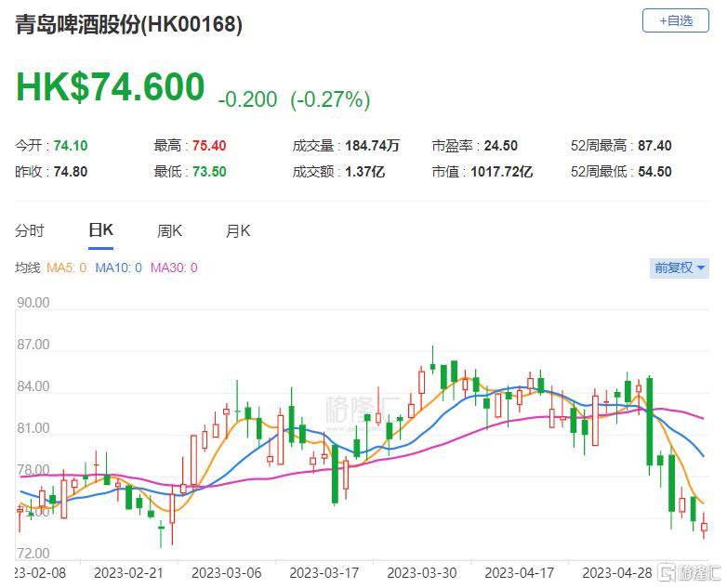727x588 pixels.
Task: Switch to the 分时 chart tab
Action: (30, 230)
